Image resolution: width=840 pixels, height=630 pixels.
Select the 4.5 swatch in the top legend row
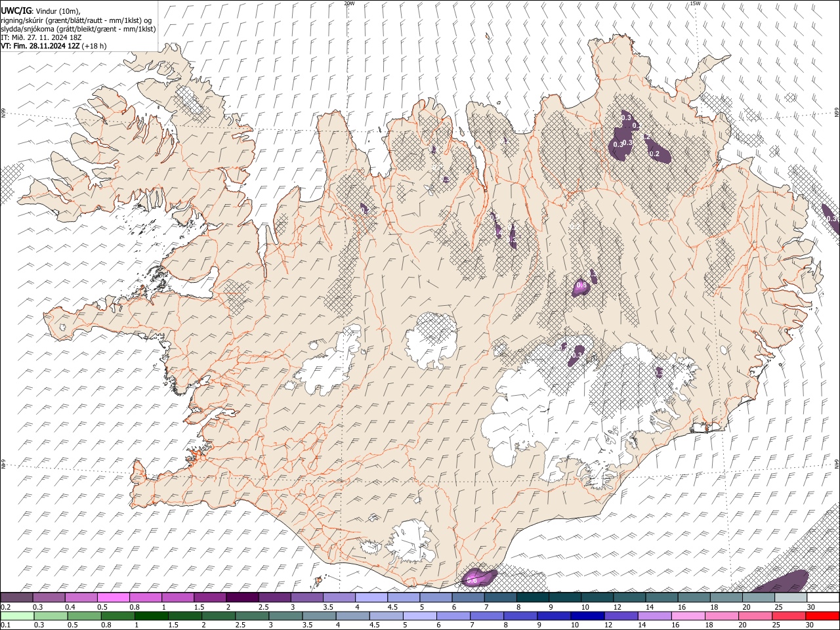(403, 597)
